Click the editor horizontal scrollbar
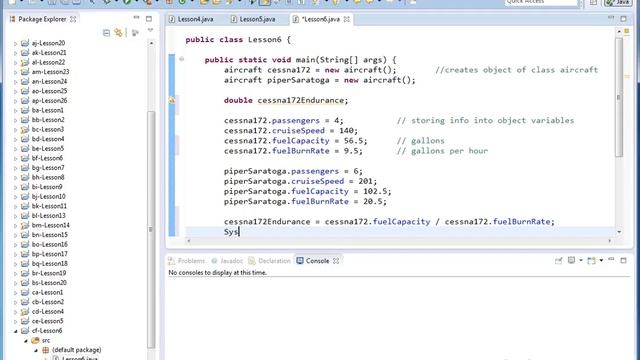 coord(399,241)
